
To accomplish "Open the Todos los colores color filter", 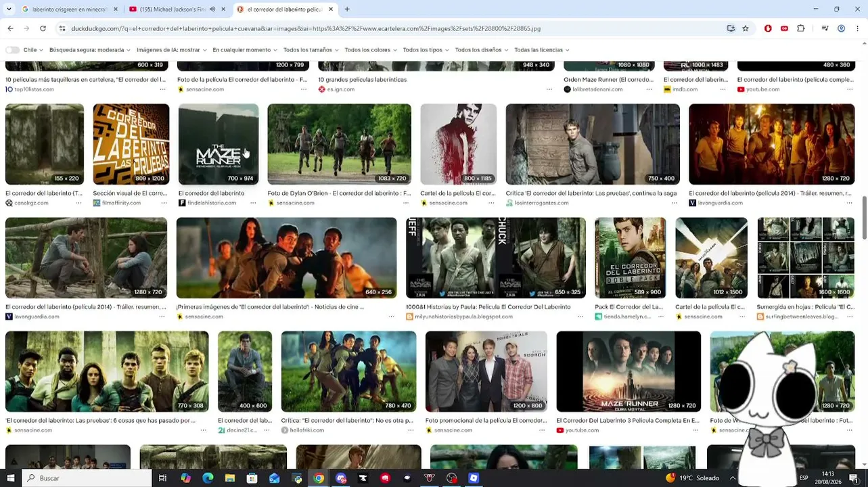I will click(x=371, y=50).
